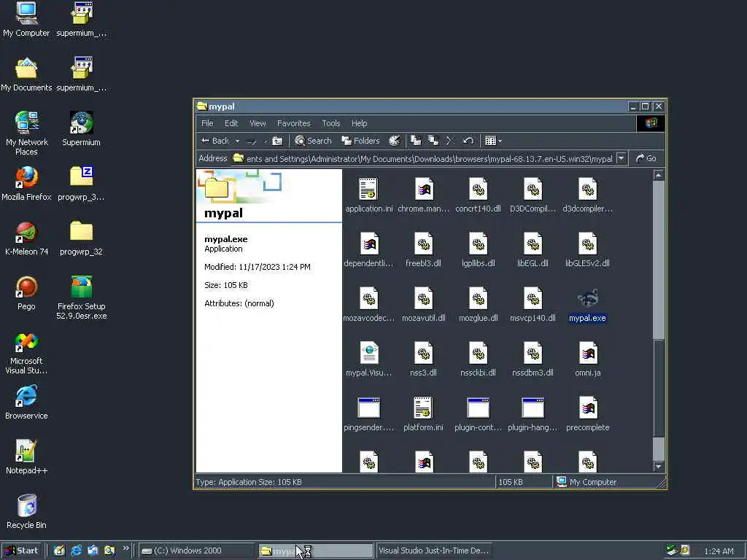The image size is (747, 560).
Task: Click the Copy To toolbar icon
Action: [x=433, y=141]
